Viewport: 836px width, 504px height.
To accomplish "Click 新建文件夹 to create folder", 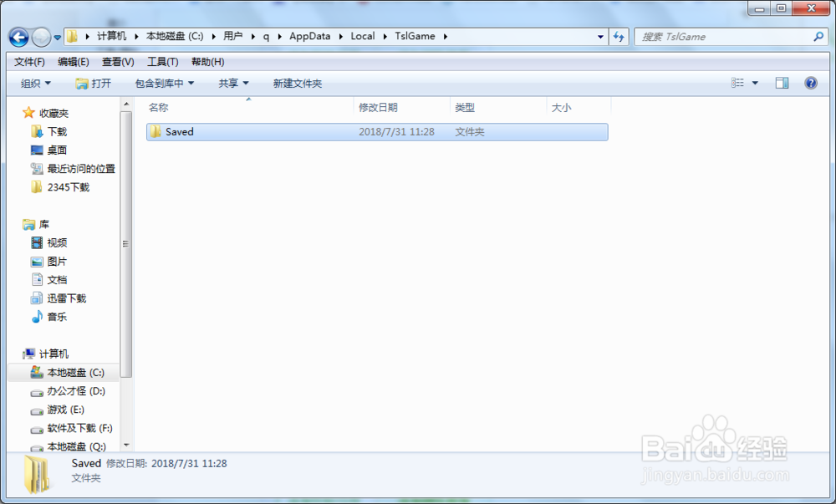I will [298, 83].
